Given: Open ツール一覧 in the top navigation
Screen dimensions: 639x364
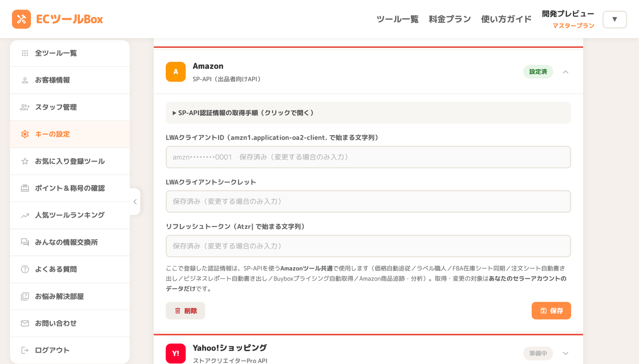Looking at the screenshot, I should (397, 19).
